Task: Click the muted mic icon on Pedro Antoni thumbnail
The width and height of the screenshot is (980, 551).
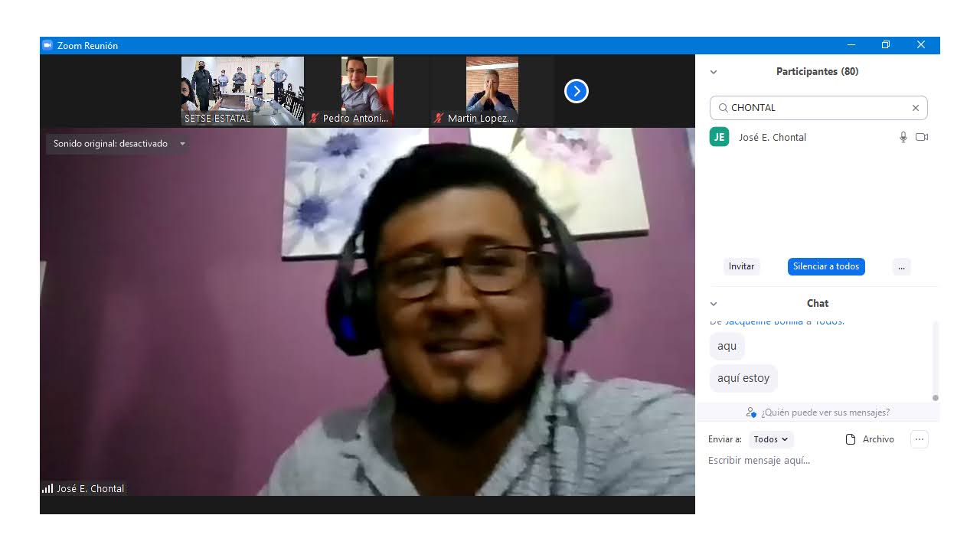Action: [314, 119]
